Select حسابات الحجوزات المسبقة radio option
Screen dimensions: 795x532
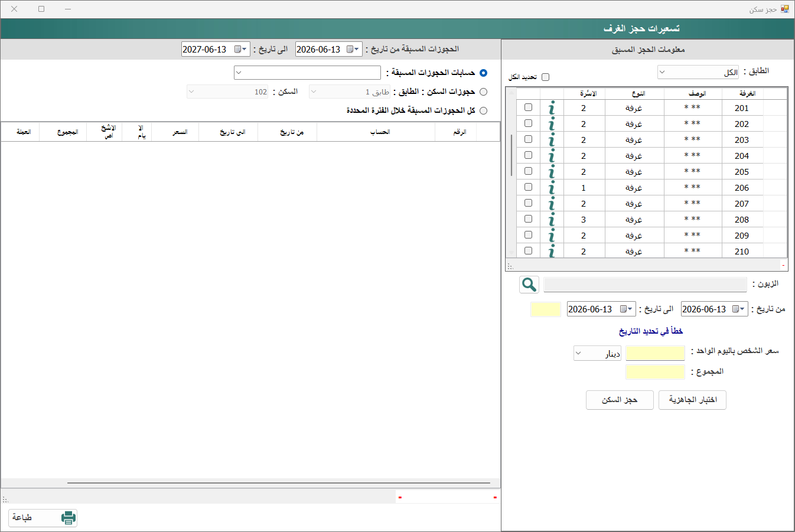tap(484, 73)
